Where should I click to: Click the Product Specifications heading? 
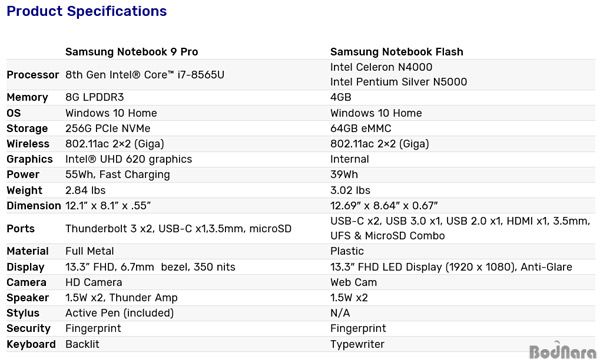(87, 11)
